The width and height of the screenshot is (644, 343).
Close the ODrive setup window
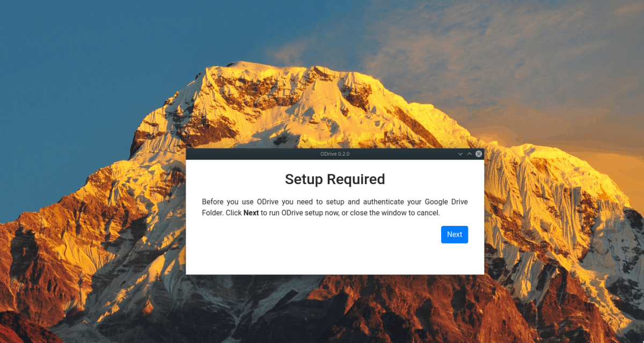(x=479, y=154)
